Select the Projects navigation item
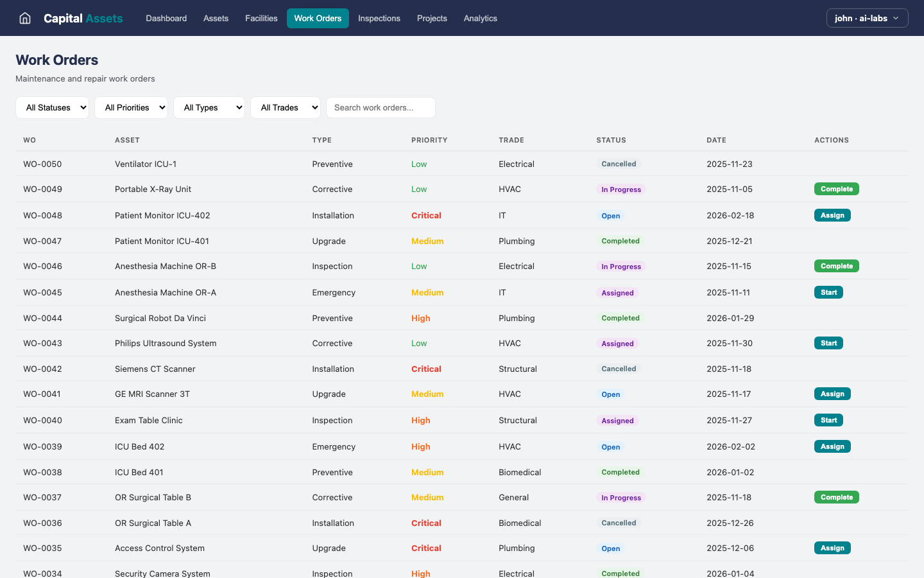The image size is (924, 578). (432, 18)
